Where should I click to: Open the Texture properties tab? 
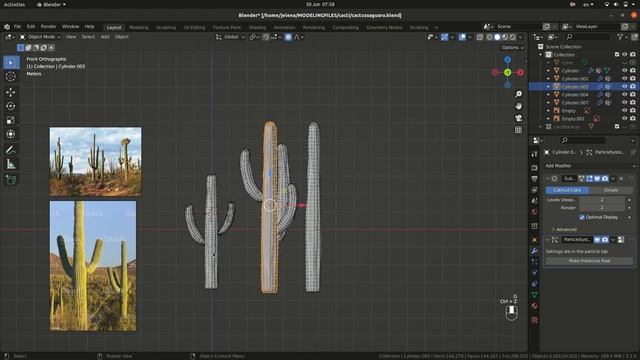534,320
